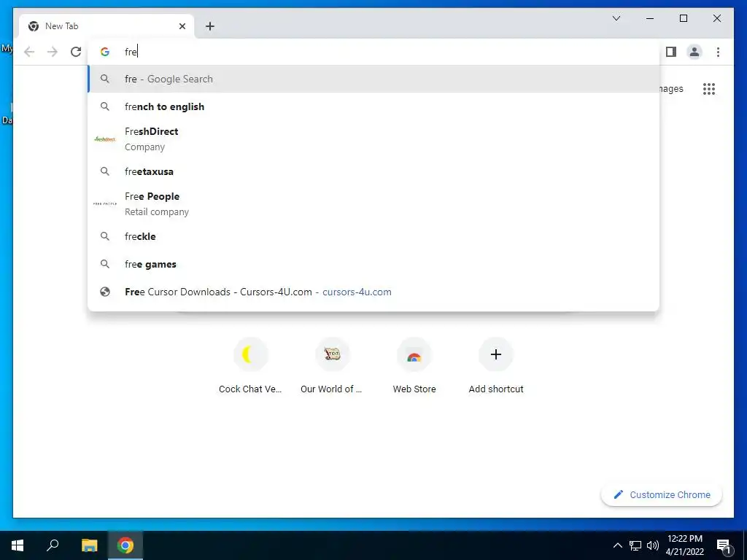747x560 pixels.
Task: Click the Add shortcut plus tile
Action: (x=496, y=366)
